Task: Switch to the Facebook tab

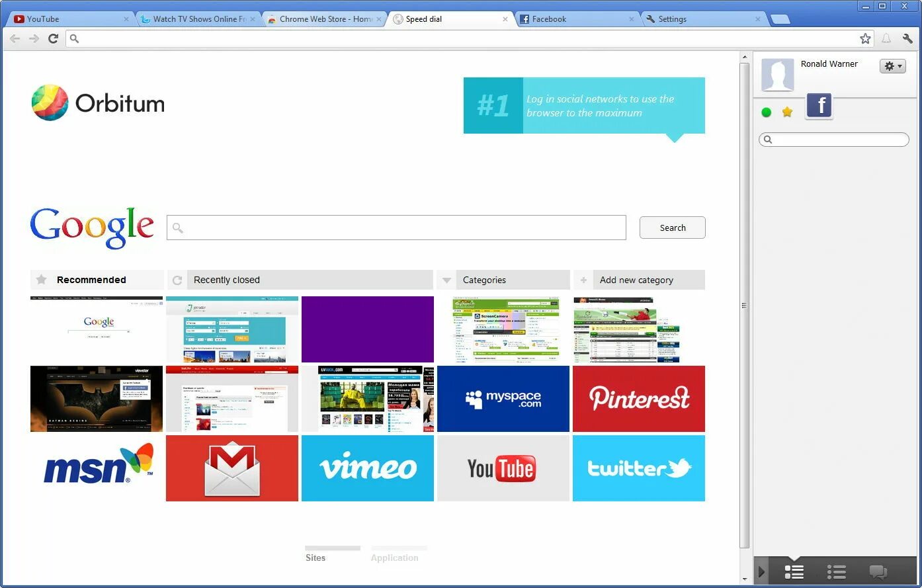Action: 578,19
